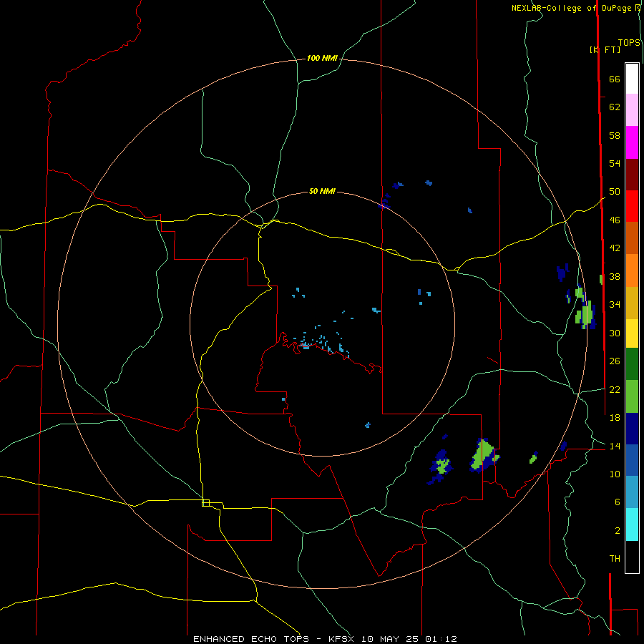Image resolution: width=644 pixels, height=644 pixels.
Task: Click the legend value '26'
Action: pos(615,361)
